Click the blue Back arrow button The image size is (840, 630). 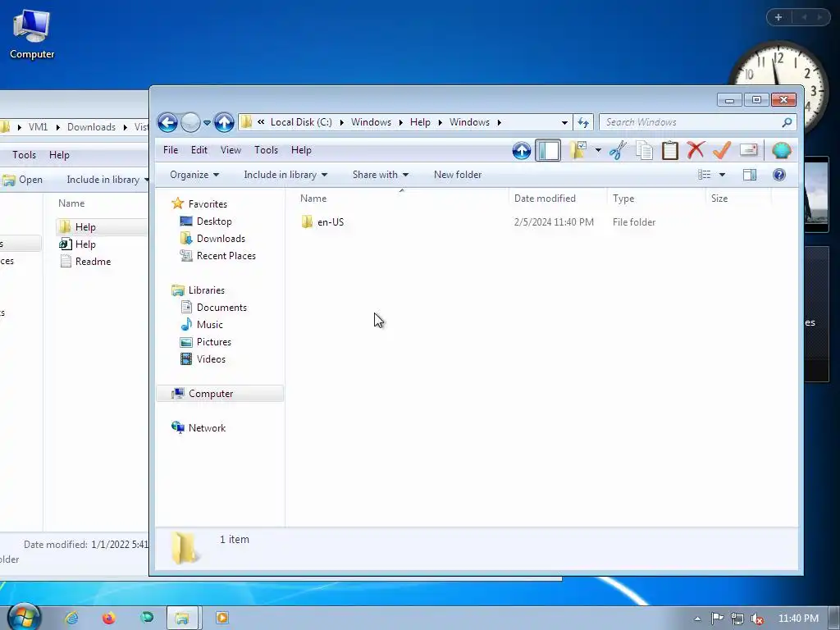[167, 123]
